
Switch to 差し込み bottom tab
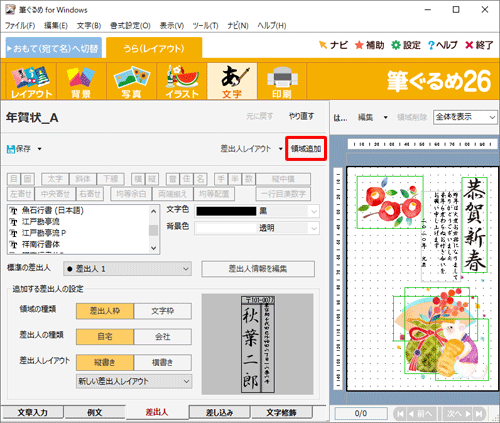pyautogui.click(x=219, y=412)
